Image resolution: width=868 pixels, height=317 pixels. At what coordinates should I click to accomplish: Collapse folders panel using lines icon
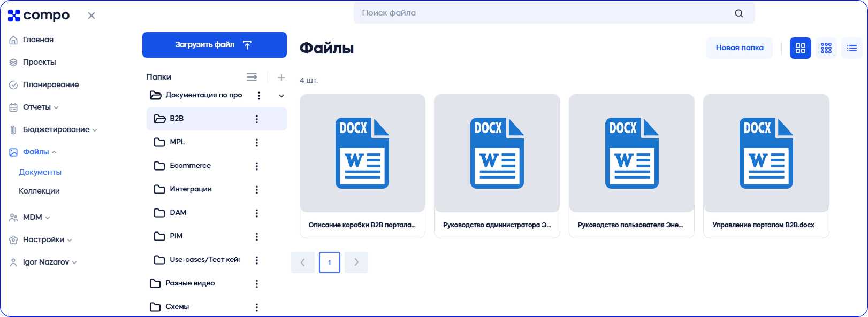[252, 78]
